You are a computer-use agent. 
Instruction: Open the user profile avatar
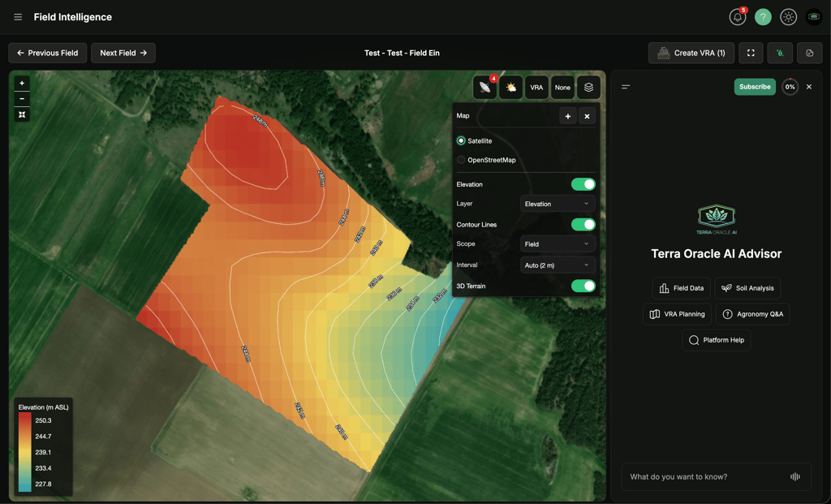[x=813, y=17]
